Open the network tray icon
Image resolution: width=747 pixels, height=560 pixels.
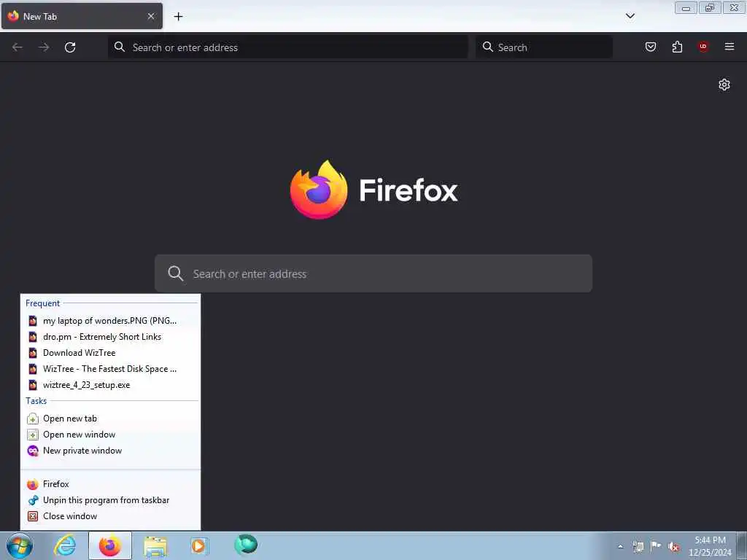click(638, 546)
